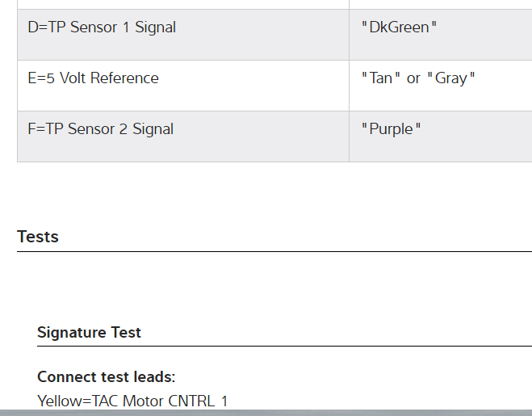Click the word "Tan" in the color column
This screenshot has height=416, width=532.
pos(381,78)
